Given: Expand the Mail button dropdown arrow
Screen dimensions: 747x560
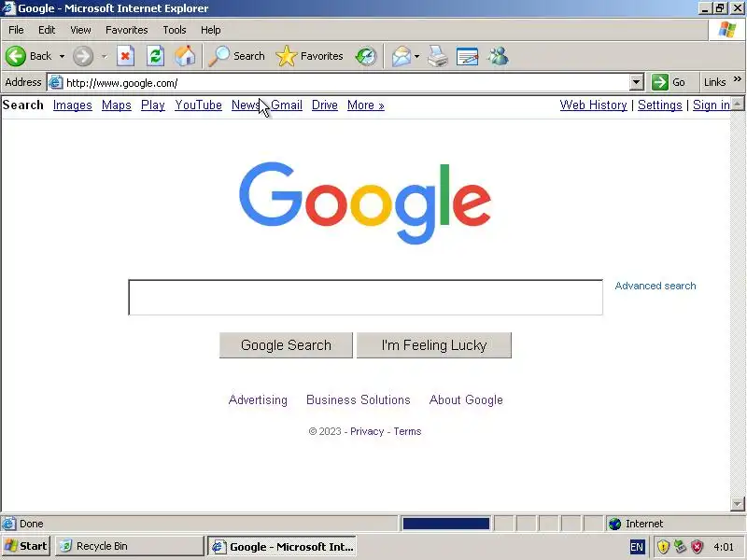Looking at the screenshot, I should click(x=416, y=56).
